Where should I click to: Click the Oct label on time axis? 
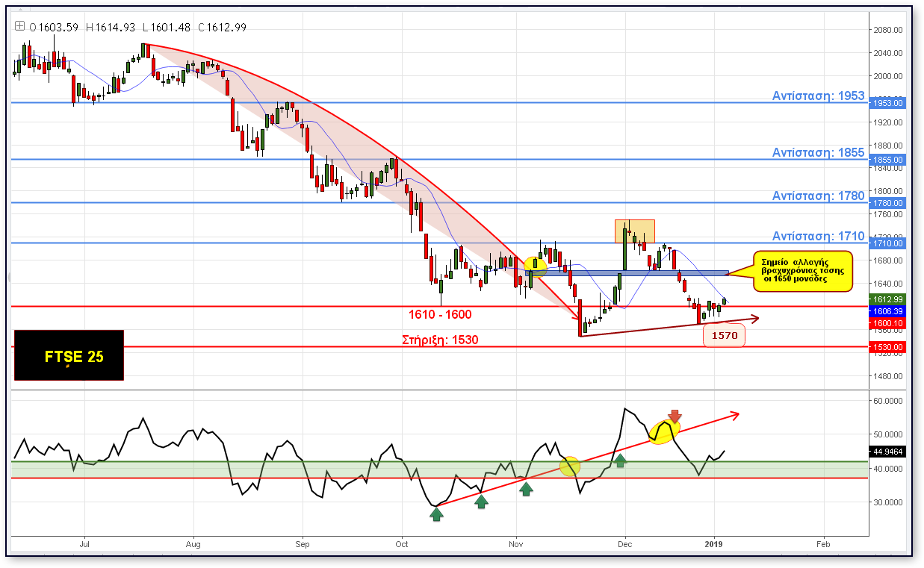pyautogui.click(x=402, y=544)
